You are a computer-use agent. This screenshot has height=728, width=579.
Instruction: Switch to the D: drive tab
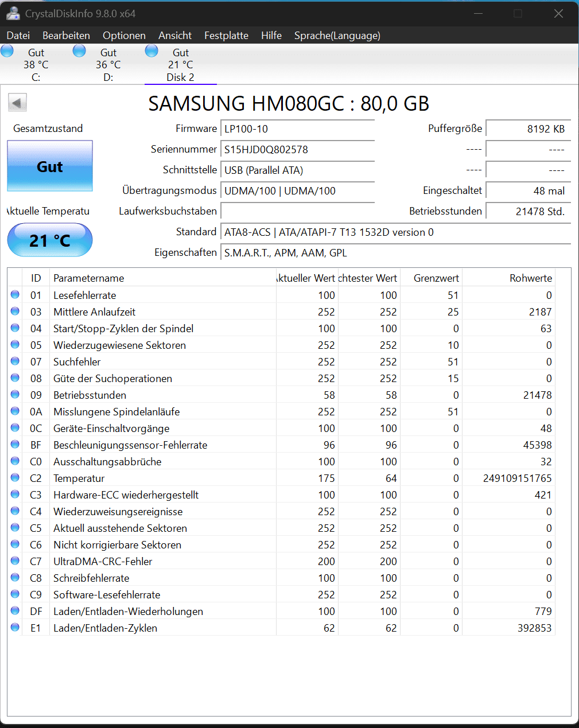click(x=108, y=63)
